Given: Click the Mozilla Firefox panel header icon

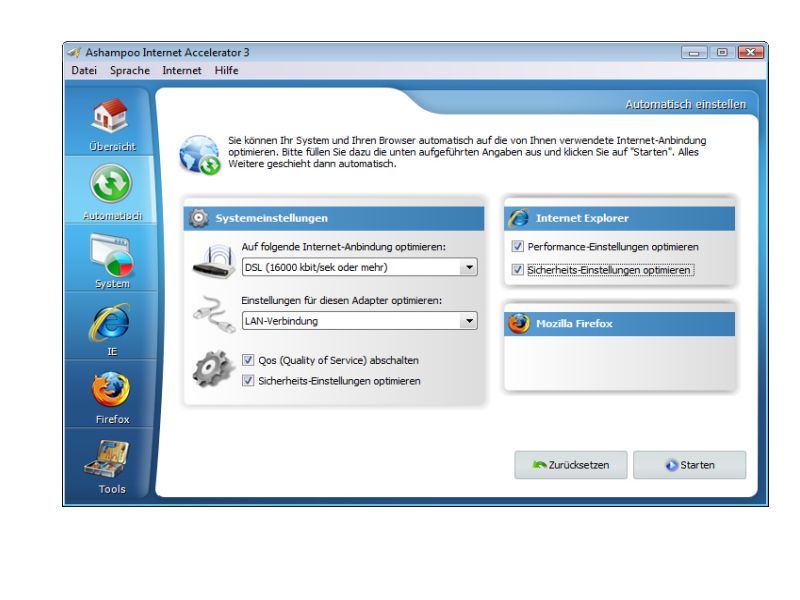Looking at the screenshot, I should [x=519, y=323].
